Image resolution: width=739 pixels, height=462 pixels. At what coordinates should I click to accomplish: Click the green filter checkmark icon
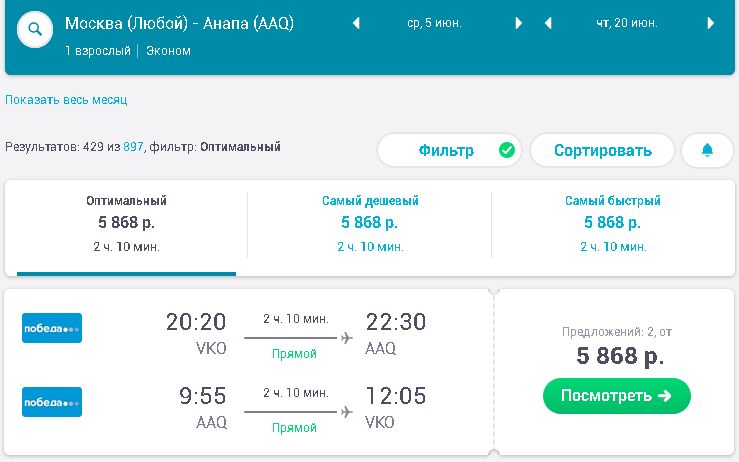pyautogui.click(x=507, y=150)
